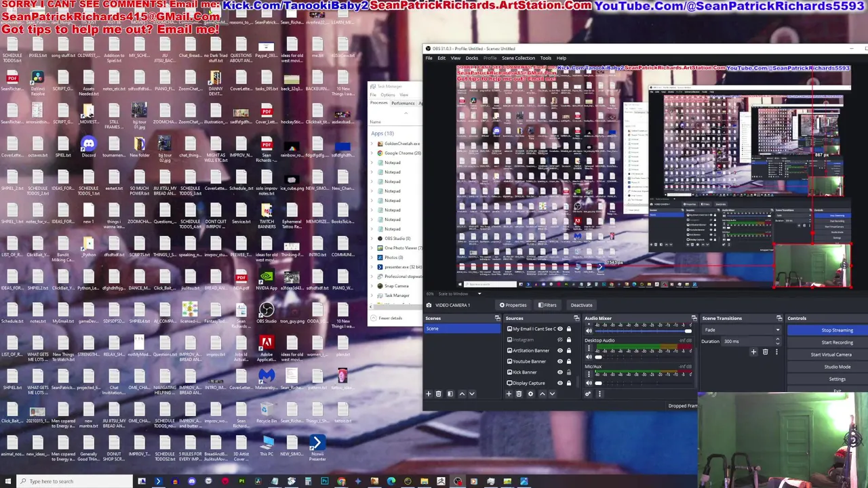
Task: Open the OBS Edit menu
Action: tap(441, 58)
